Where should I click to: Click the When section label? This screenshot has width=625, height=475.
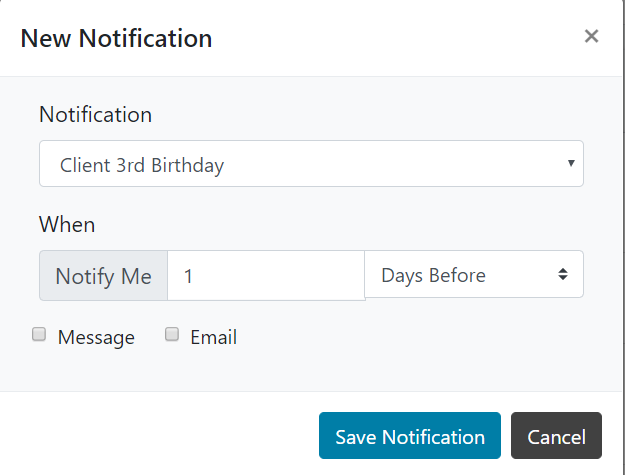67,224
